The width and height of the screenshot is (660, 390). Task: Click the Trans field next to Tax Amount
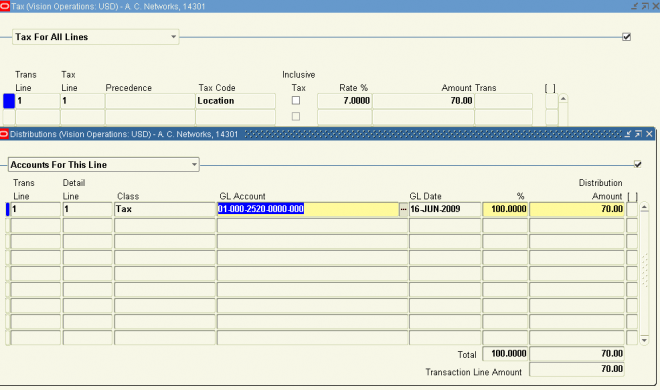503,101
